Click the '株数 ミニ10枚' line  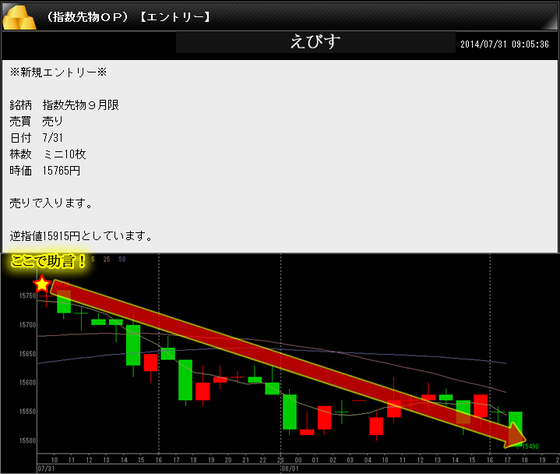[x=48, y=154]
